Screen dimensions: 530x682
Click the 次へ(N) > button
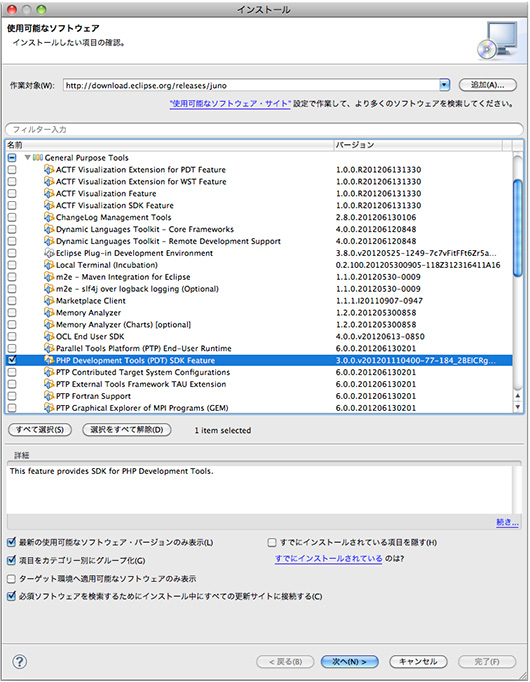(x=350, y=662)
